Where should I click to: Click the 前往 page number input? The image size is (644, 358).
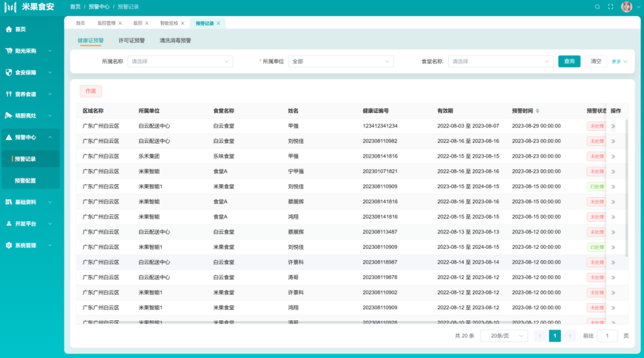[x=607, y=336]
